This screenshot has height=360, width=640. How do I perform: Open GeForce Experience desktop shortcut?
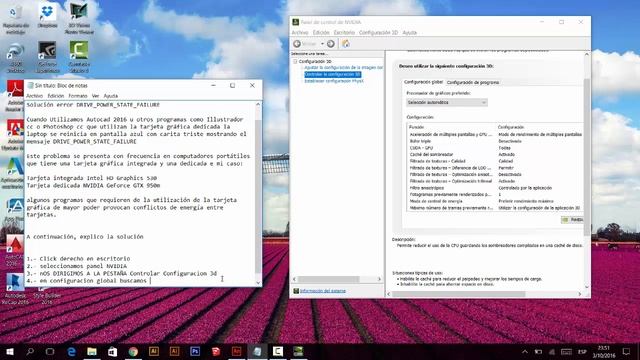tap(47, 57)
